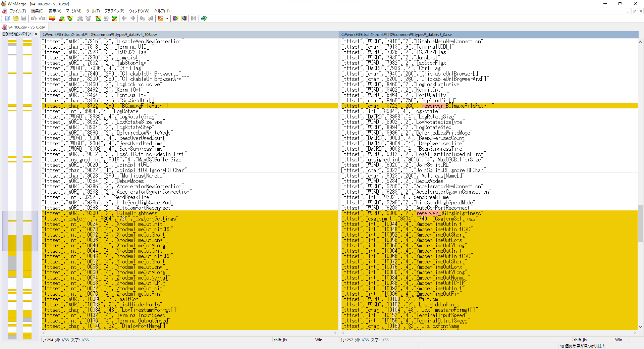
Task: Open the マージ(M) menu
Action: 73,11
